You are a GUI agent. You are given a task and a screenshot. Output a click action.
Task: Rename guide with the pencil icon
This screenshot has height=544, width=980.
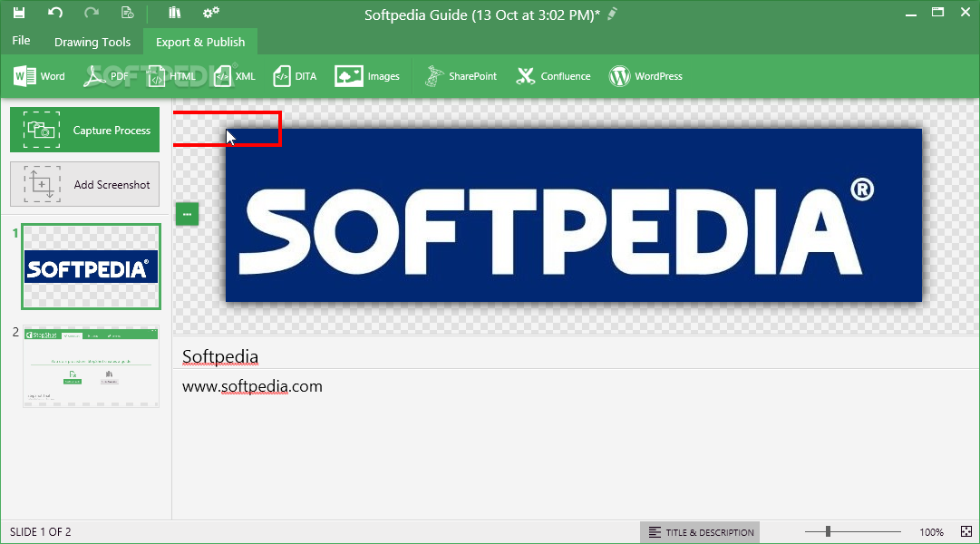(613, 14)
